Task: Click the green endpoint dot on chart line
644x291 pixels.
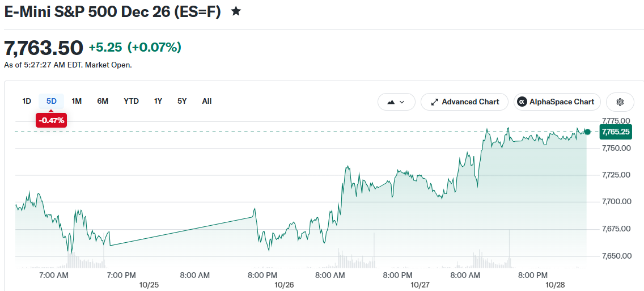Action: point(587,132)
